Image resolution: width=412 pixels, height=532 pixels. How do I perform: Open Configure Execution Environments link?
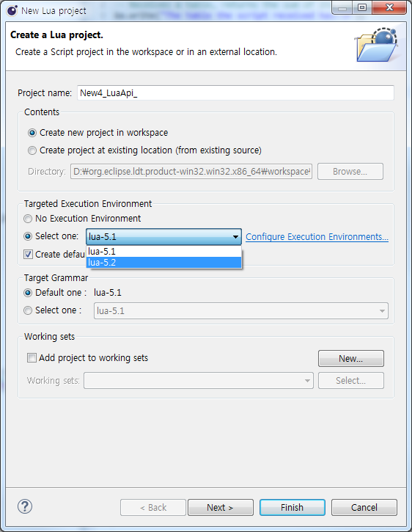317,236
